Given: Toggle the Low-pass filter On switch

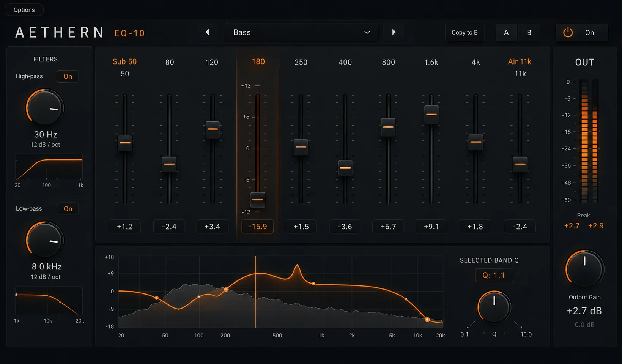Looking at the screenshot, I should point(68,209).
